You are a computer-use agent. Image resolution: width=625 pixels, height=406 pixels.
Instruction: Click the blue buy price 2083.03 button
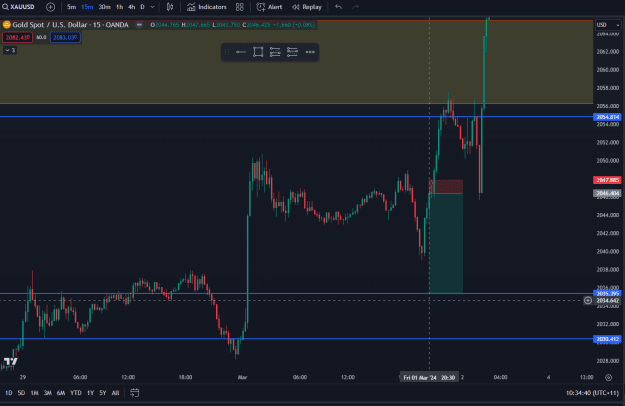tap(65, 37)
